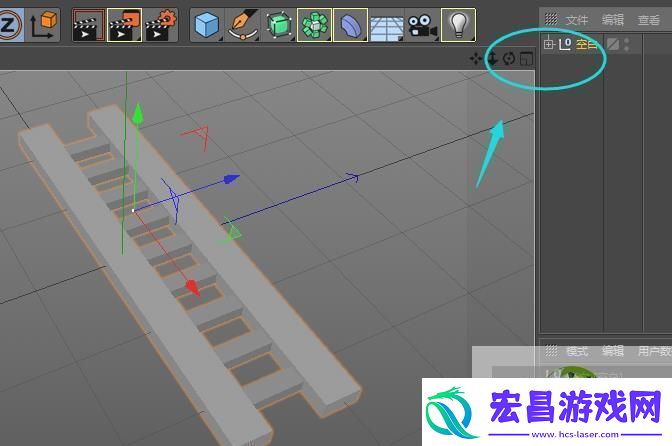
Task: Open the 用户数据 menu in Attribute Manager
Action: pos(654,351)
